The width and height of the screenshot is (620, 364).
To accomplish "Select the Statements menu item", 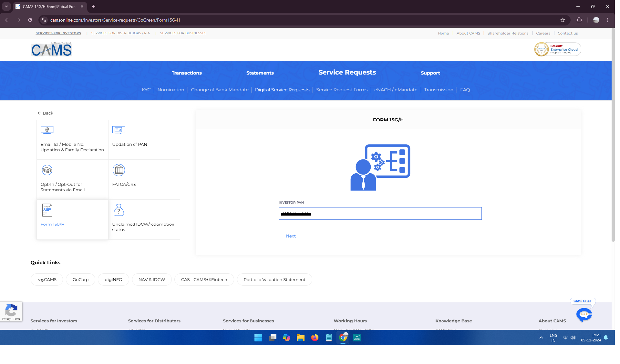I will tap(260, 73).
